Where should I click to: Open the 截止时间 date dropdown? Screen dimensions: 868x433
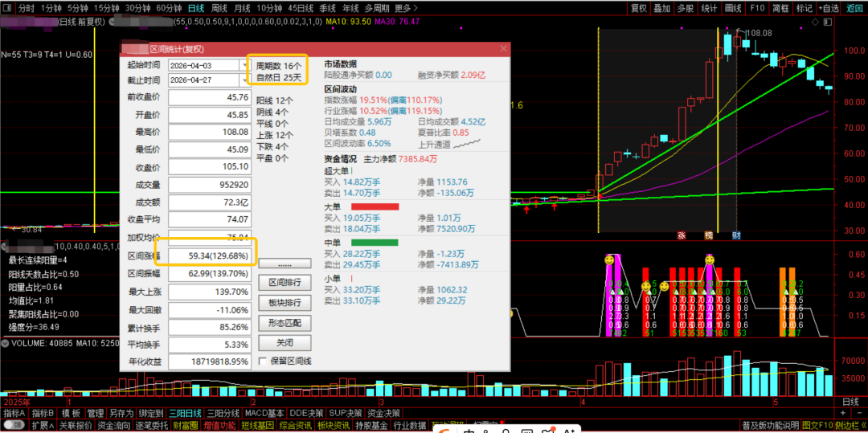[x=245, y=80]
